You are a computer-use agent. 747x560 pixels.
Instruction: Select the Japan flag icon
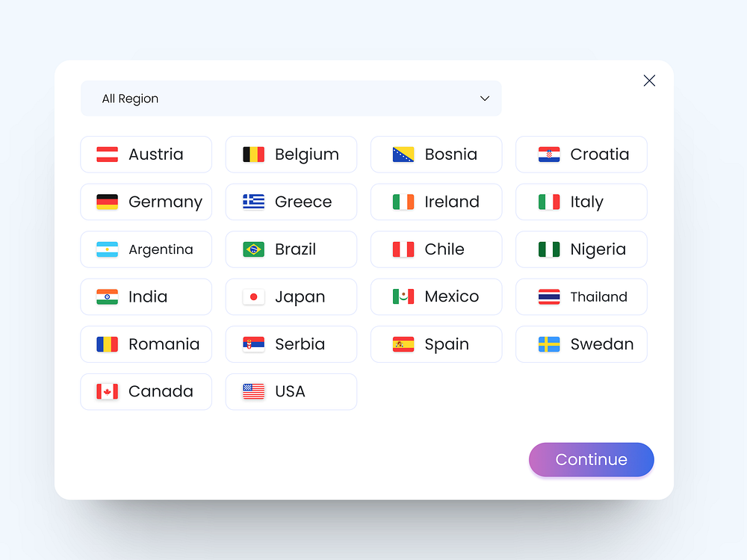coord(253,296)
